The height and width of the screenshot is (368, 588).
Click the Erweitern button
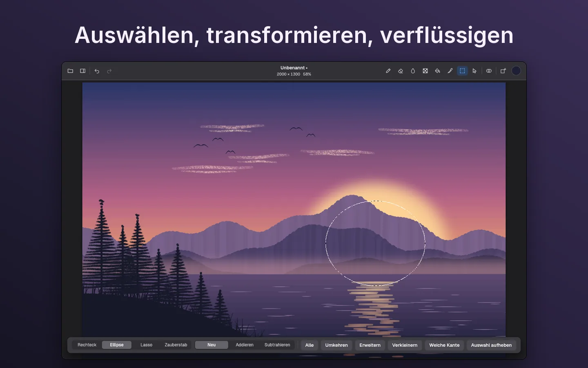pos(370,345)
